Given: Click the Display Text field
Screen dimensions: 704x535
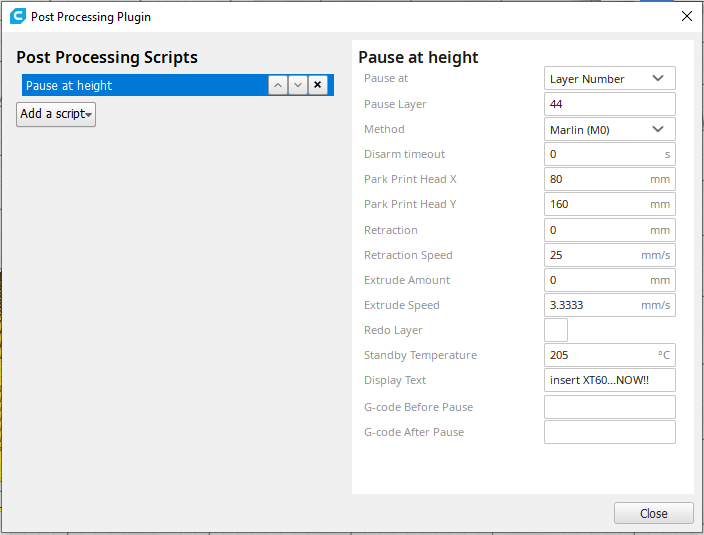Looking at the screenshot, I should 610,380.
